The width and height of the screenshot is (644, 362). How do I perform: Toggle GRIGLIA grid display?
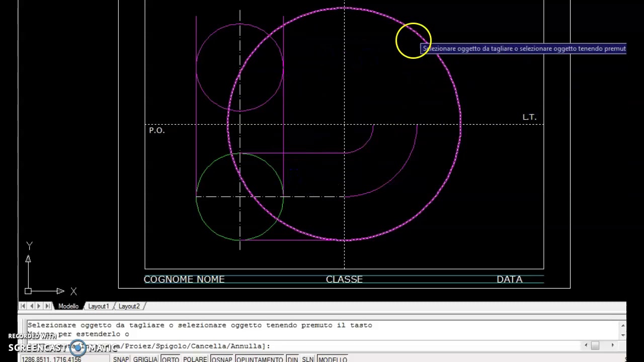(145, 359)
